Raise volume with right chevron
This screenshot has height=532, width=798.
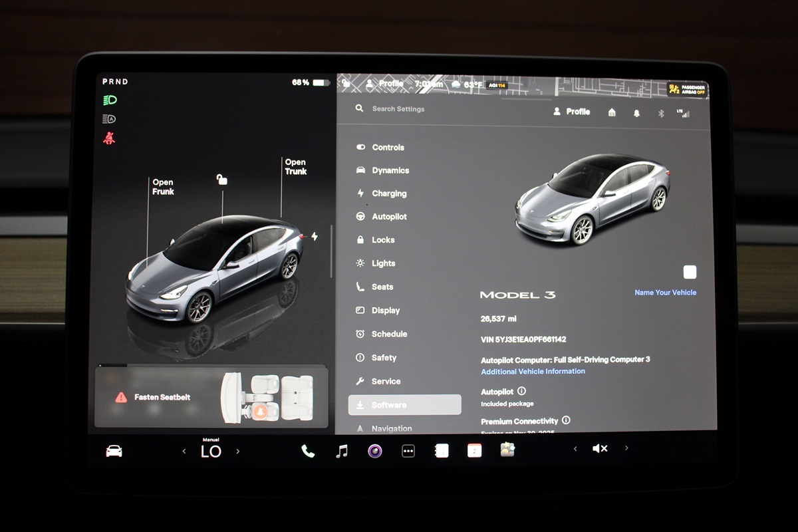[626, 449]
